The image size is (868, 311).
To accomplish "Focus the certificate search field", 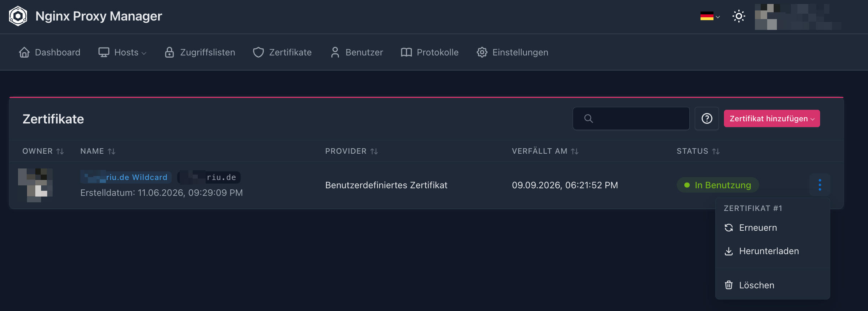I will point(631,118).
